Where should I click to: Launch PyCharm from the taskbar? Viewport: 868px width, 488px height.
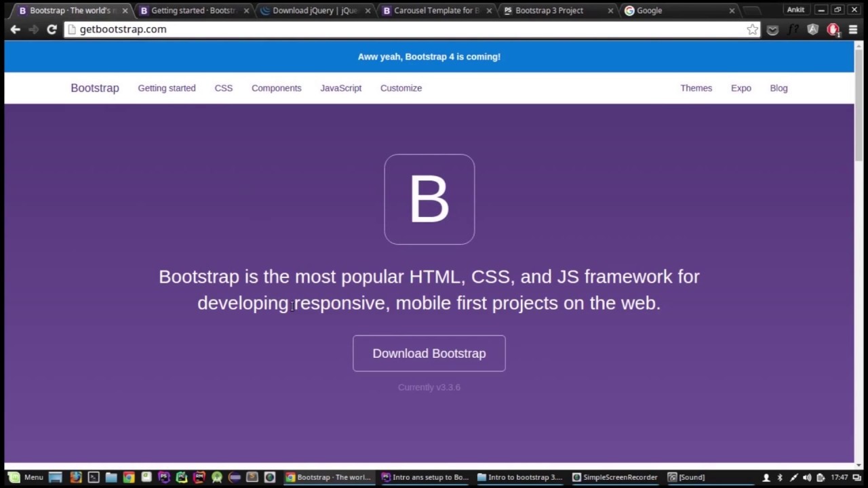pos(182,477)
